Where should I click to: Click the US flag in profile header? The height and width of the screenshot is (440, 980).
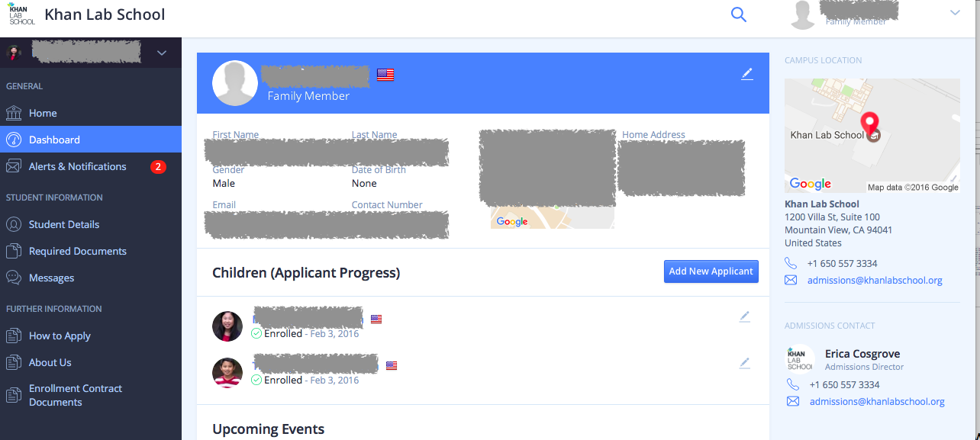(x=385, y=75)
